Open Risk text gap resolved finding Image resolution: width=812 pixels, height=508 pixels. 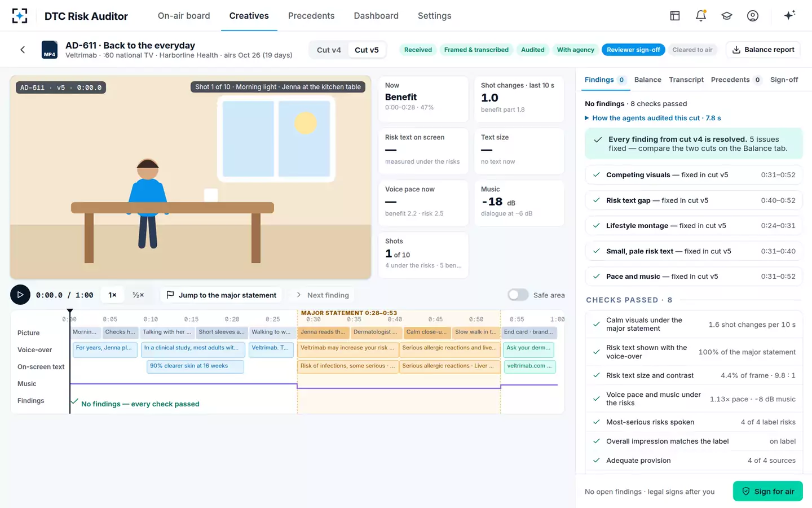694,200
